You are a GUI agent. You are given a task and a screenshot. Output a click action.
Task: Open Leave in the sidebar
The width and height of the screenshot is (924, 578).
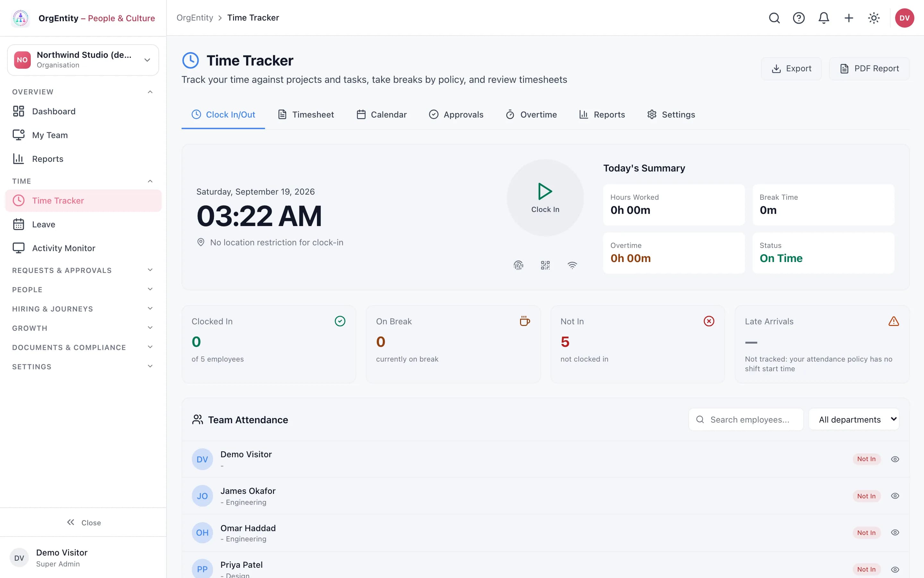(x=83, y=224)
